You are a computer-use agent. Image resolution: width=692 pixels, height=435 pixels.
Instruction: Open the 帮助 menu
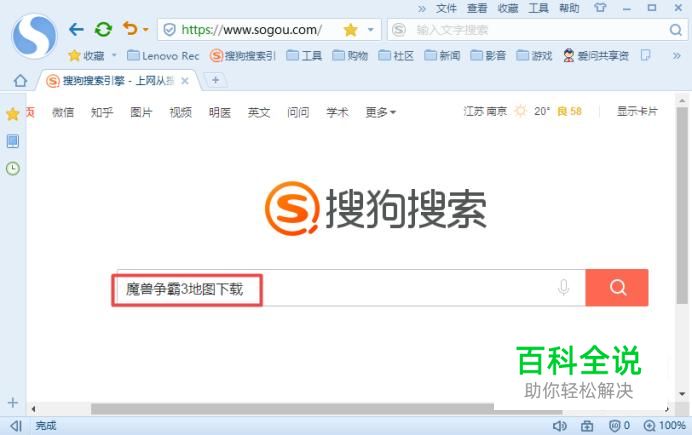[x=569, y=8]
